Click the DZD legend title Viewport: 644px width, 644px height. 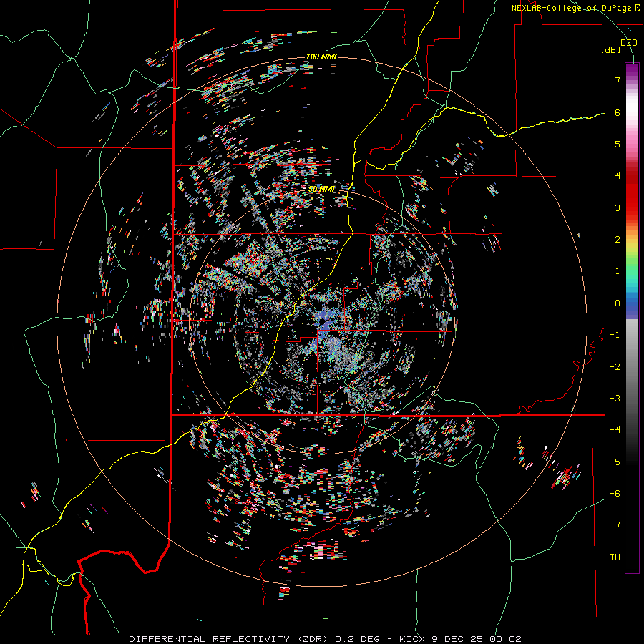pyautogui.click(x=629, y=42)
